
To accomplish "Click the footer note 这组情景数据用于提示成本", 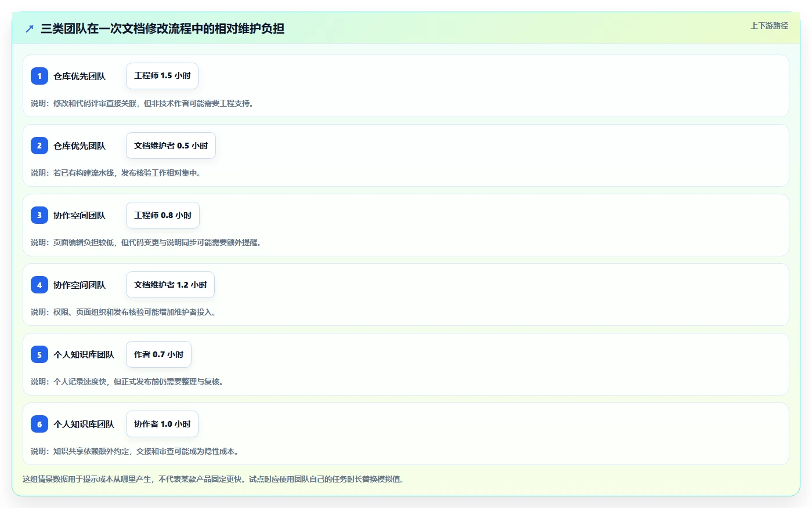I will [215, 479].
